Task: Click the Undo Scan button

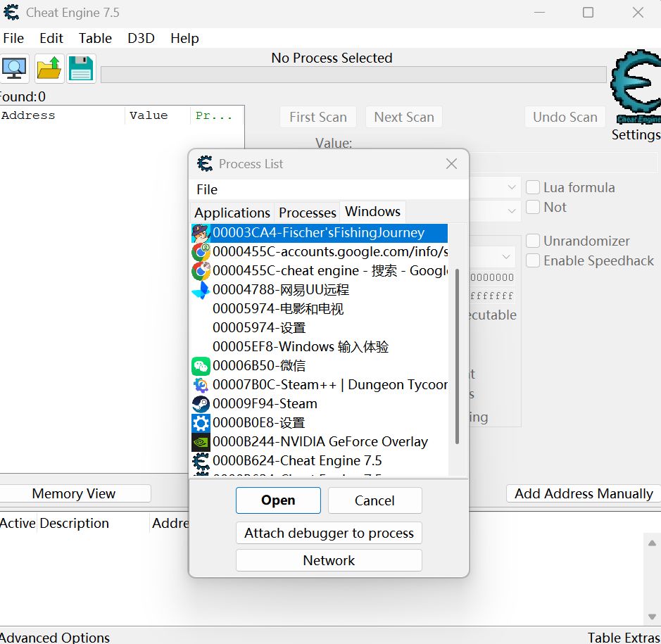Action: 565,117
